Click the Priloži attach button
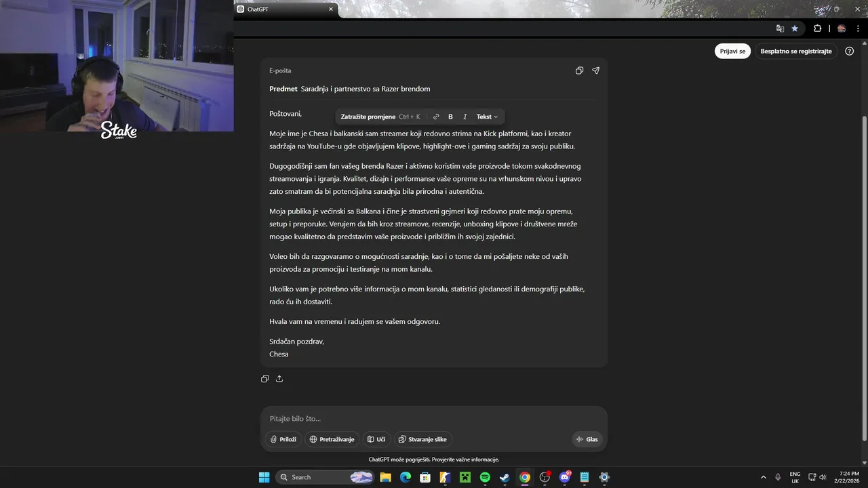 click(x=283, y=439)
